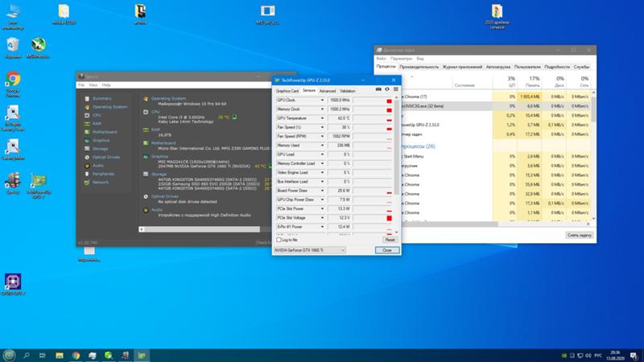Click Task Manager horizontal scrollbar
The height and width of the screenshot is (362, 644).
450,224
